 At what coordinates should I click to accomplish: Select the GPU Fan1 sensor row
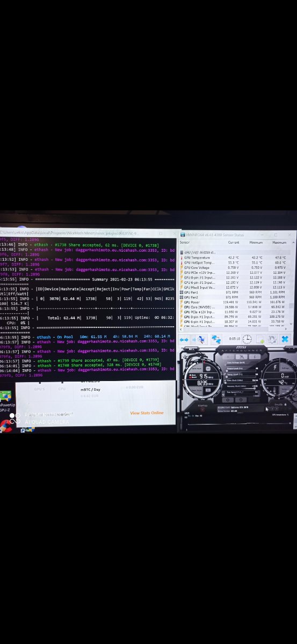(x=234, y=292)
